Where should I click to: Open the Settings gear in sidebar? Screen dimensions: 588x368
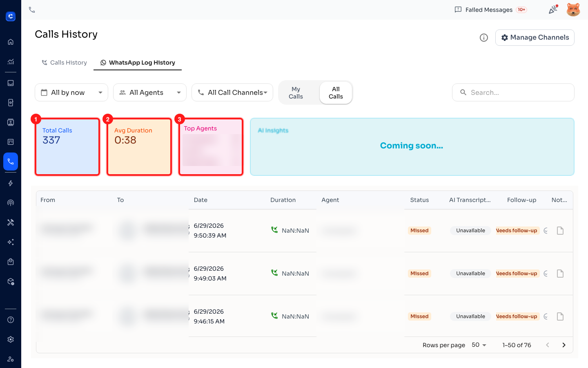11,339
